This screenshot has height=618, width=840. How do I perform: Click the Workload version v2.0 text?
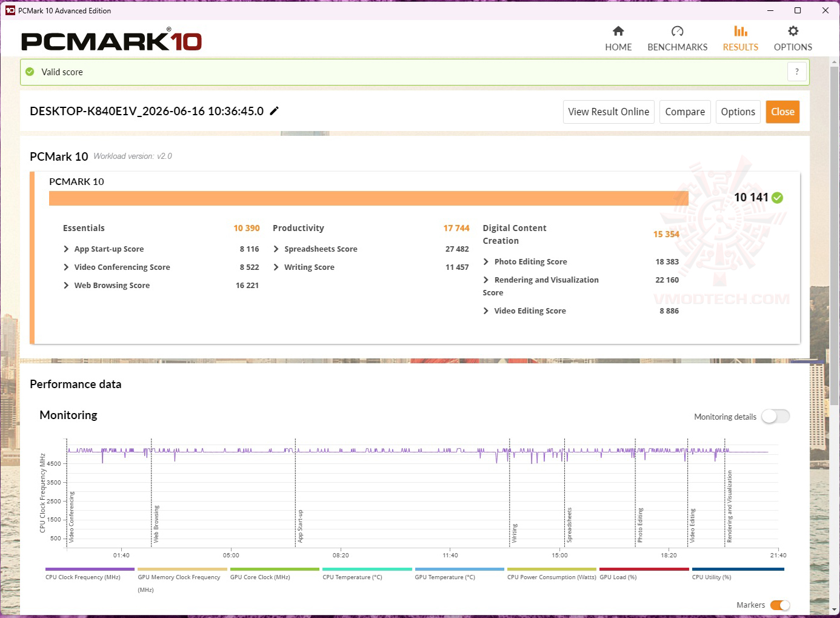click(x=133, y=156)
